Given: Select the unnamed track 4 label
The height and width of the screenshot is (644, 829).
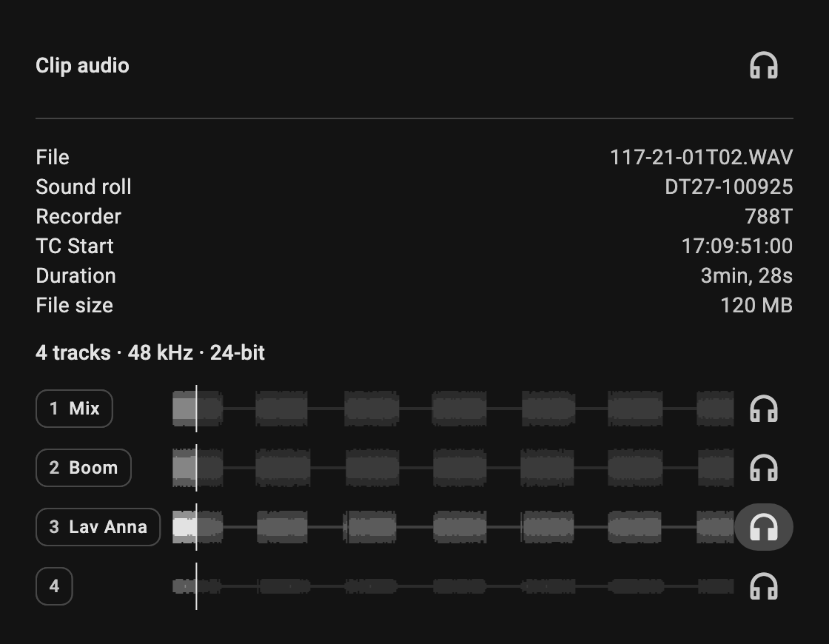Looking at the screenshot, I should coord(54,586).
